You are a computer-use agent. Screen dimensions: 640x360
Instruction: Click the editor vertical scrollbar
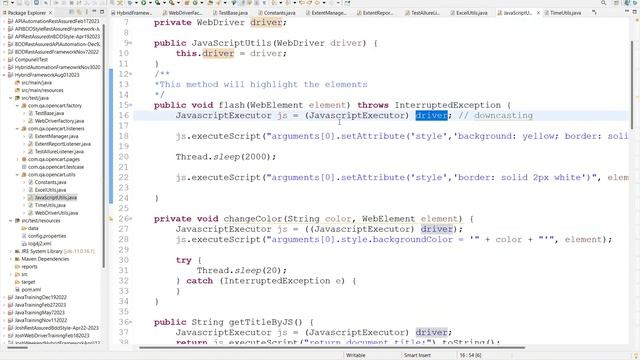pyautogui.click(x=633, y=84)
